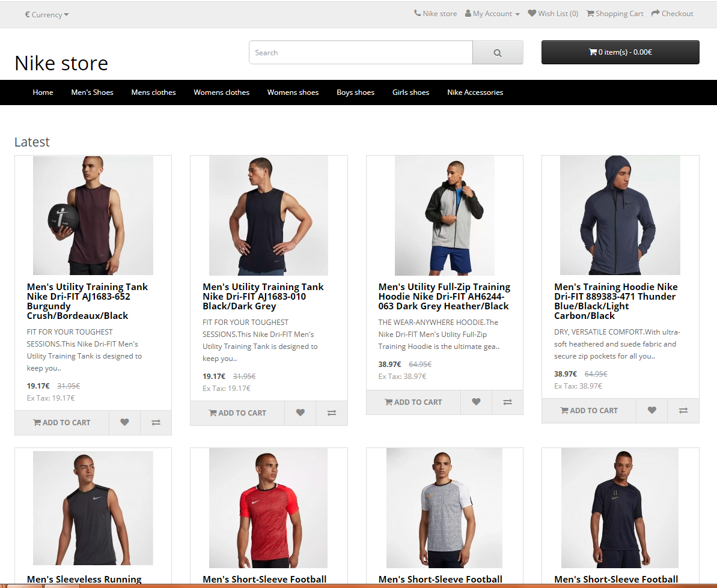Compare the Full-Zip Training Hoodie AH6244-063
This screenshot has width=717, height=588.
508,402
